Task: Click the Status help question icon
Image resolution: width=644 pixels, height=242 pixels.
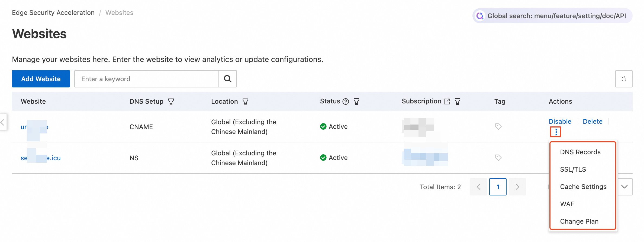Action: coord(346,102)
